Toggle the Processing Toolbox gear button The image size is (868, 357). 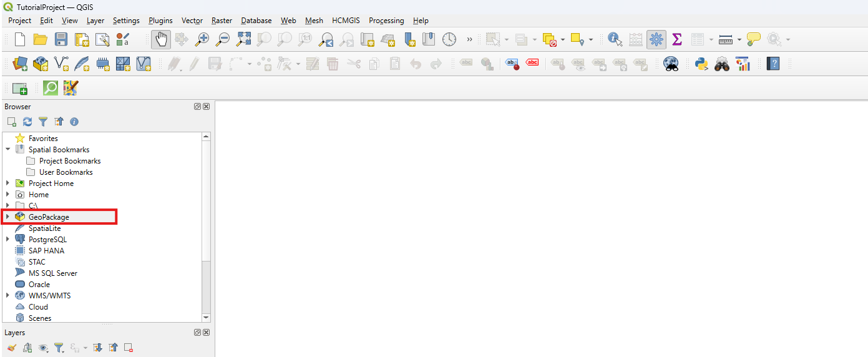pos(656,39)
